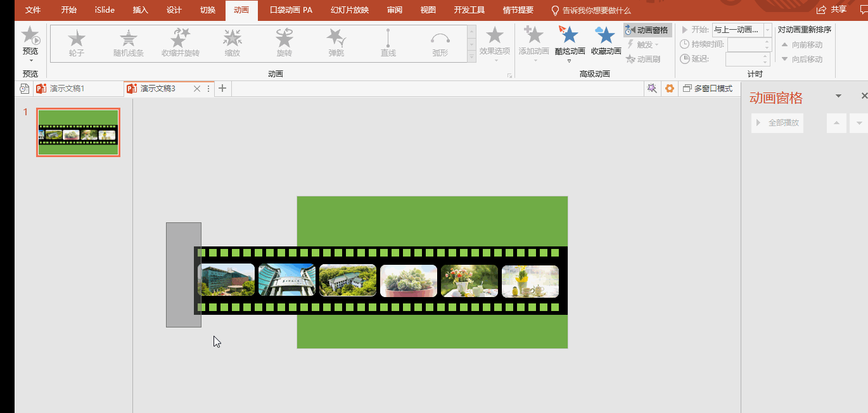Screen dimensions: 868x413
Task: Apply the 弹跳 (Bounce) animation
Action: (336, 42)
